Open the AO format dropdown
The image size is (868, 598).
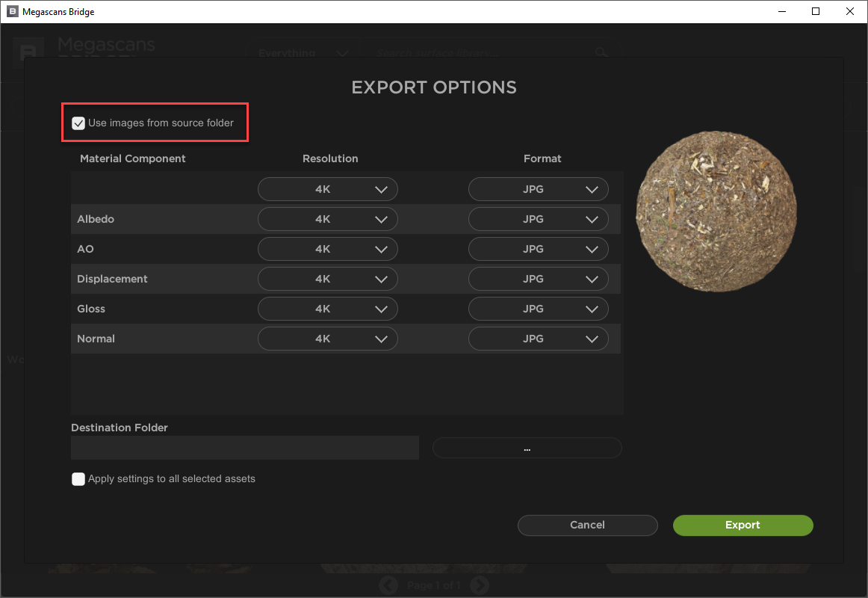pos(538,249)
